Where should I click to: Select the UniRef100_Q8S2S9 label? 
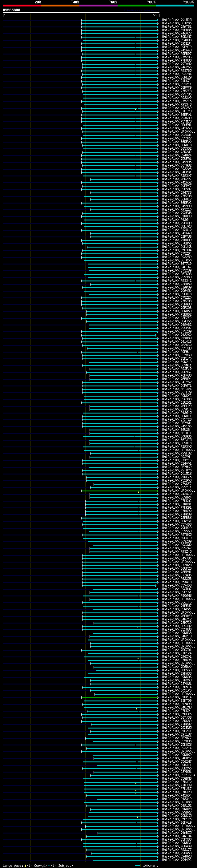click(x=177, y=108)
